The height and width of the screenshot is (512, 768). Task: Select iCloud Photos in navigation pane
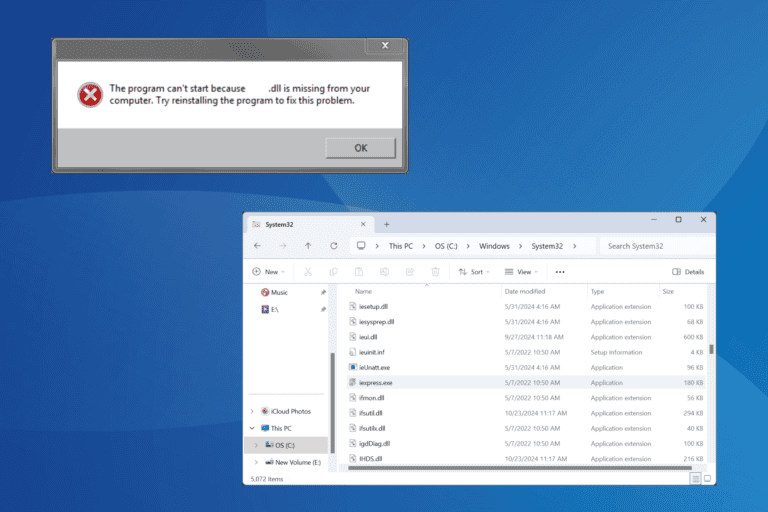click(x=290, y=412)
